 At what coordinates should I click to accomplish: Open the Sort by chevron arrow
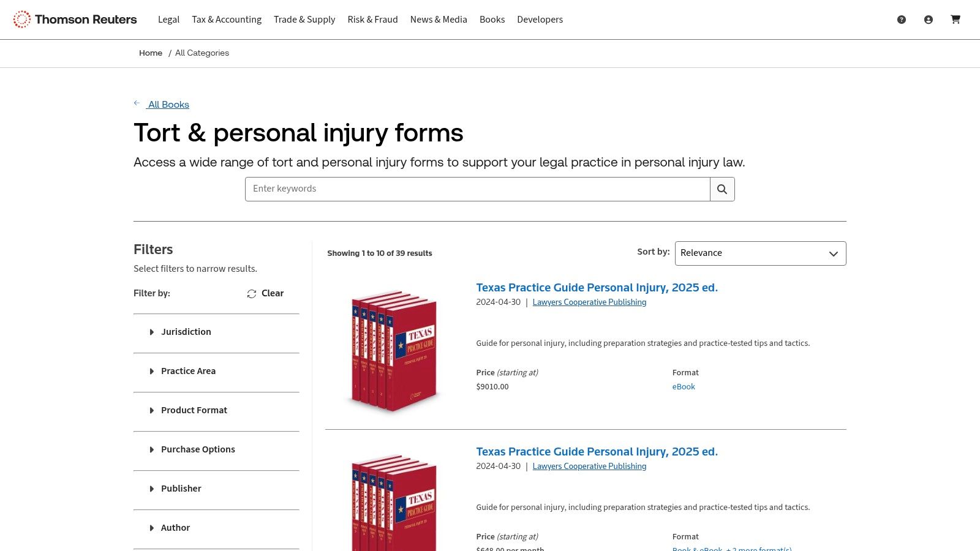(832, 253)
